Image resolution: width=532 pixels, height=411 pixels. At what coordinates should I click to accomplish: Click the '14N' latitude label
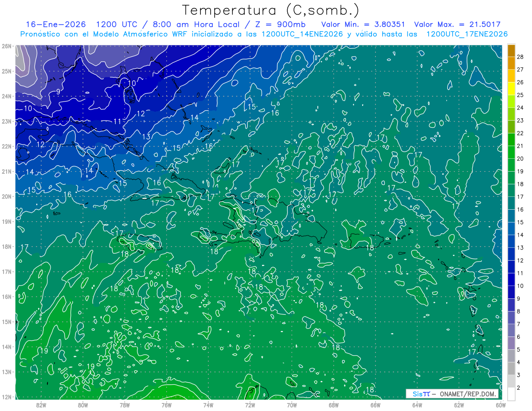(x=6, y=347)
